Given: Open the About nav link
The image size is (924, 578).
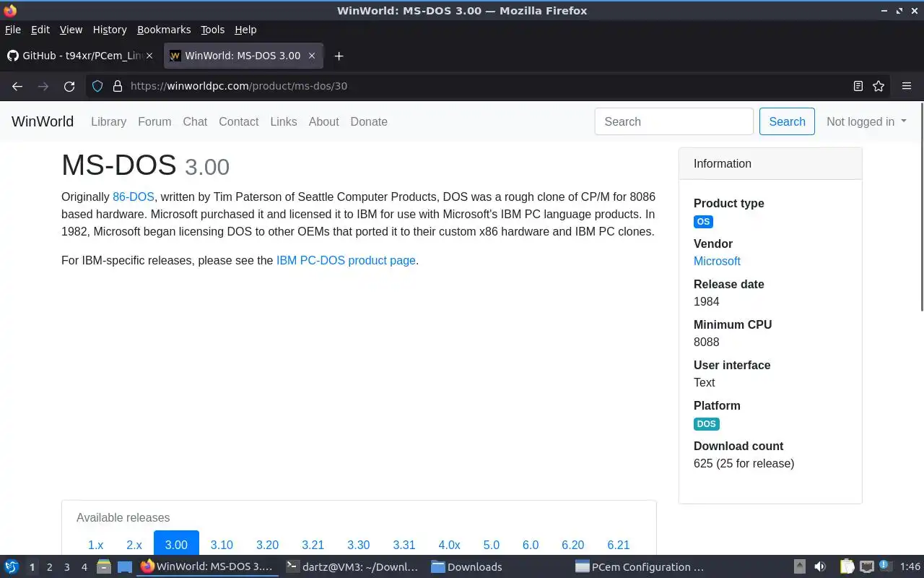Looking at the screenshot, I should coord(323,121).
